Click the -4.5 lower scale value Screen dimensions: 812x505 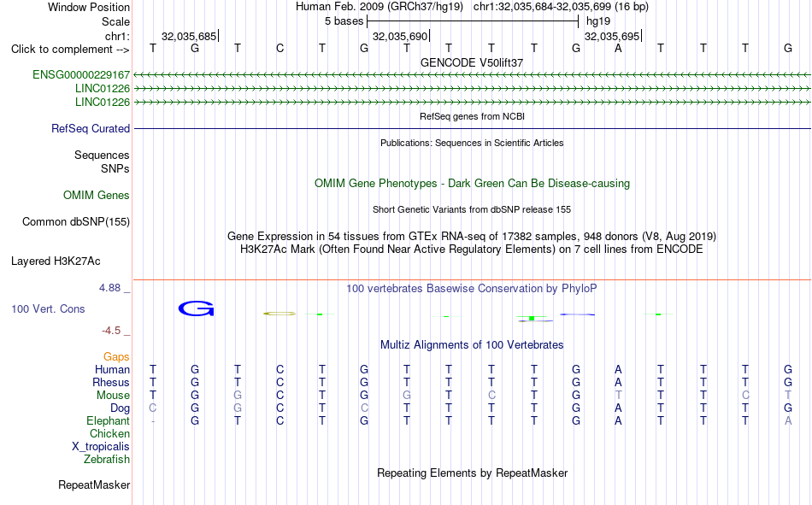pos(111,331)
